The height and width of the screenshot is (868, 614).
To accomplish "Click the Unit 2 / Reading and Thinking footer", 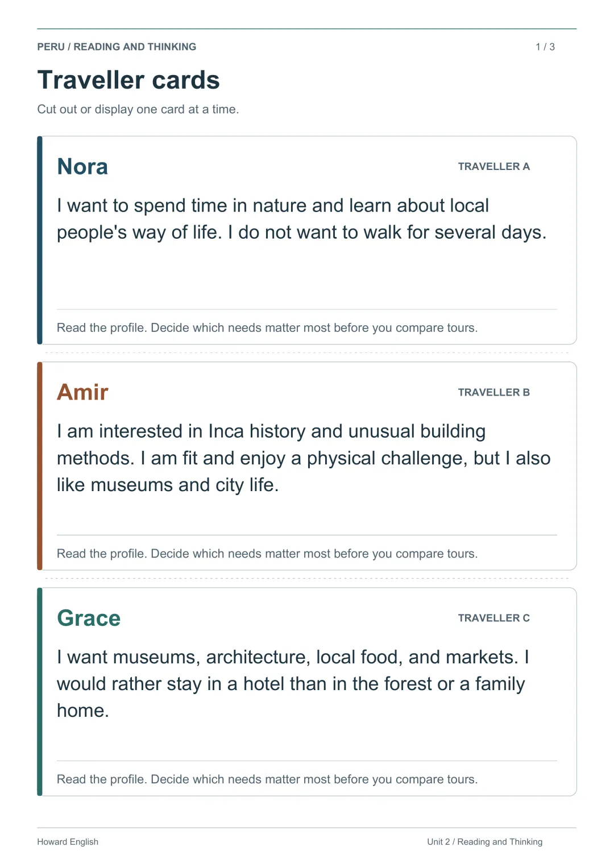I will [484, 842].
